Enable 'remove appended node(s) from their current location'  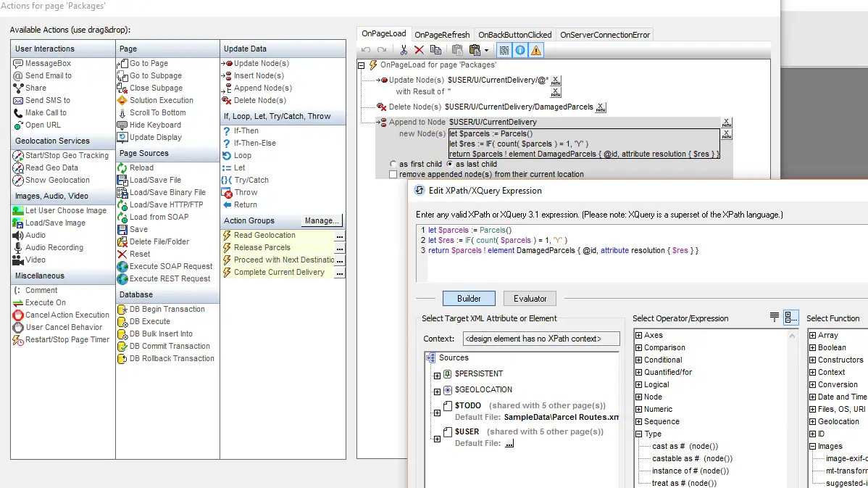393,175
